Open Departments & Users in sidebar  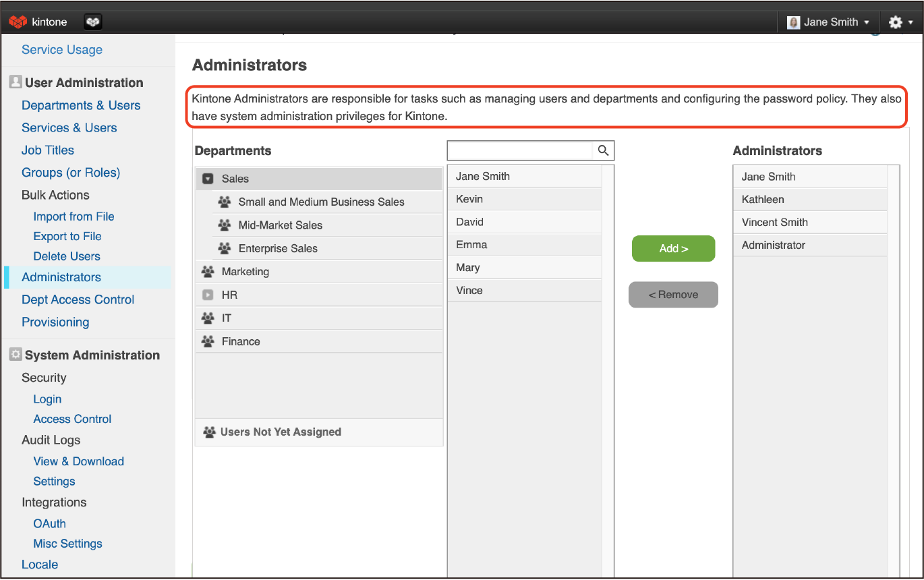tap(81, 105)
